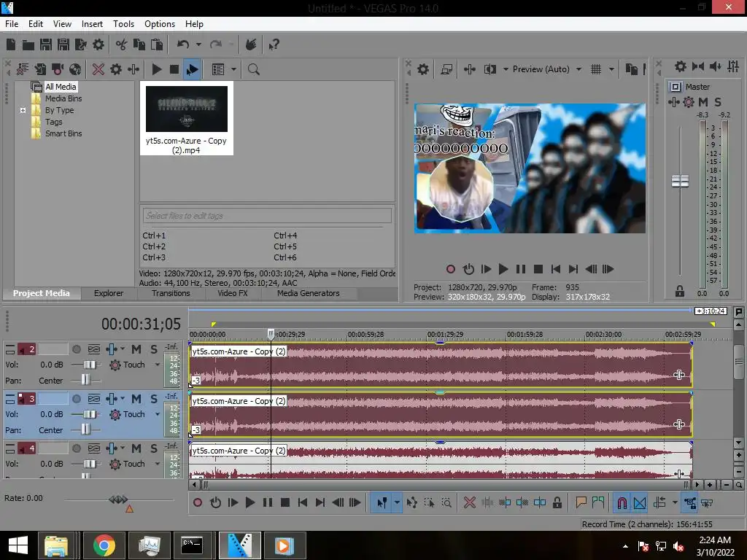This screenshot has width=747, height=560.
Task: Open the File menu
Action: pyautogui.click(x=12, y=24)
